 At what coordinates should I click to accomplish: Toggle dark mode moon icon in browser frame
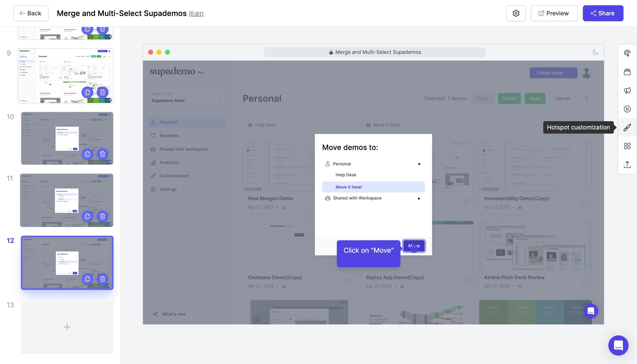pyautogui.click(x=596, y=52)
